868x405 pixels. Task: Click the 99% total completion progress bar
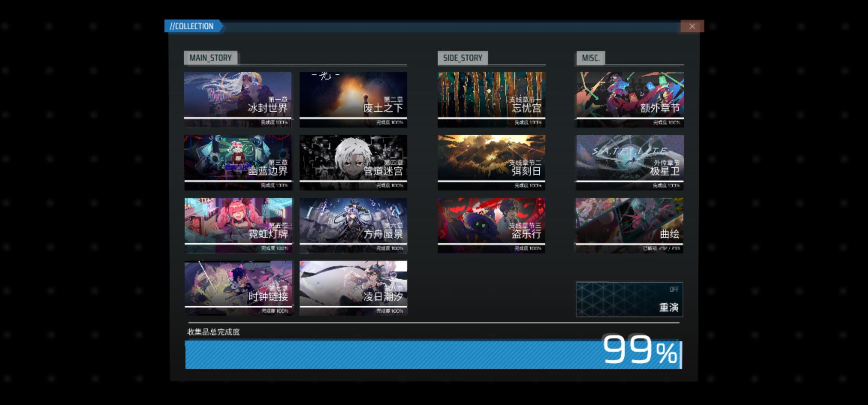pos(434,354)
